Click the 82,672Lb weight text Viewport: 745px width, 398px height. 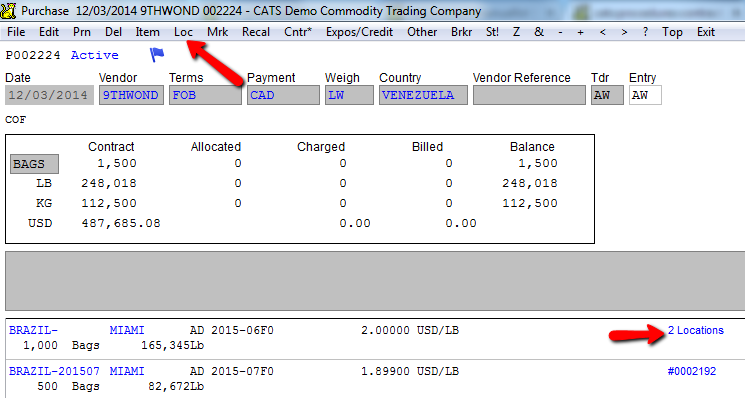coord(176,386)
